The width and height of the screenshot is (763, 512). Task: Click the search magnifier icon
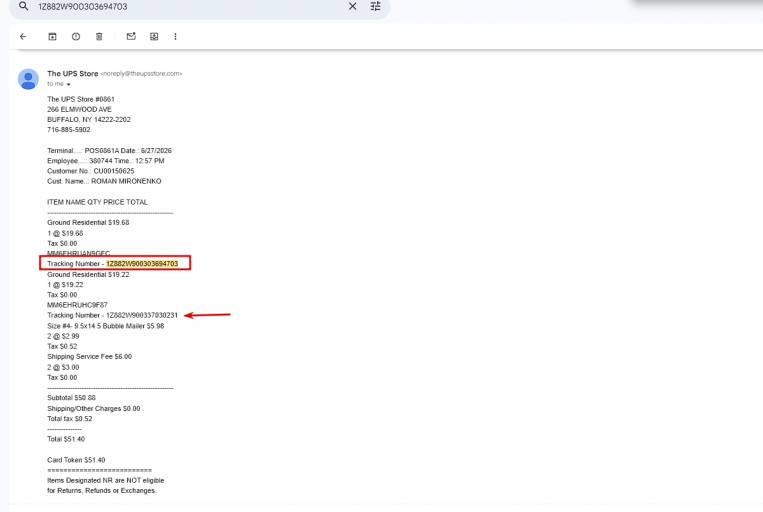tap(23, 6)
